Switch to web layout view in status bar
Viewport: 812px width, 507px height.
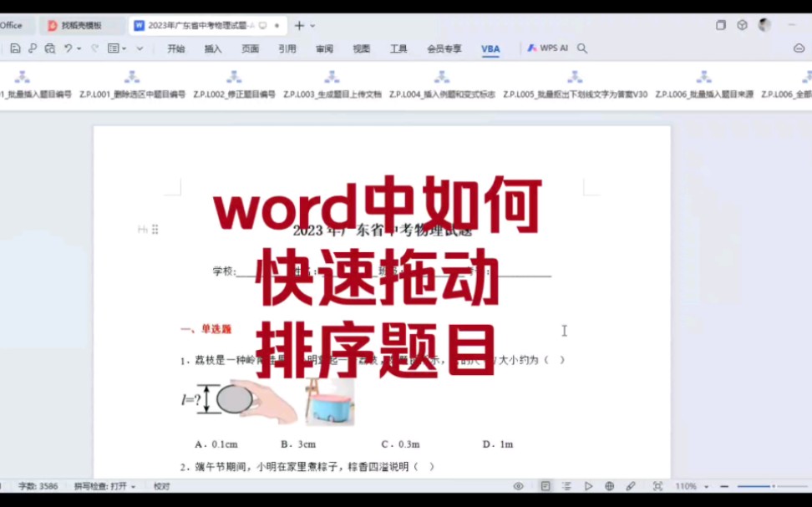click(x=610, y=484)
